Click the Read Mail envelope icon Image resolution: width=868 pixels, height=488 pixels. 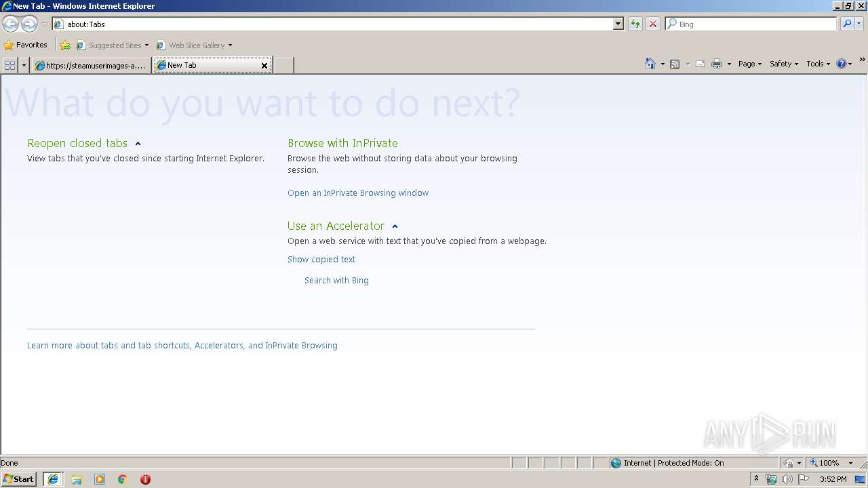701,64
